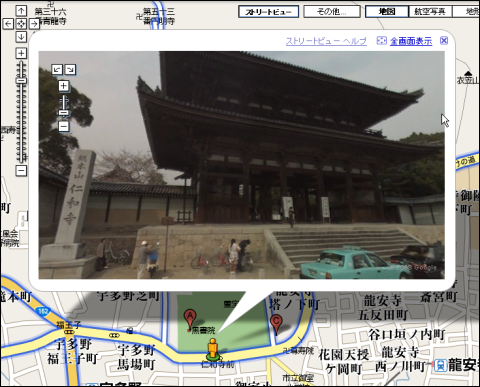Pan the map left with arrow button
480x387 pixels.
8,24
